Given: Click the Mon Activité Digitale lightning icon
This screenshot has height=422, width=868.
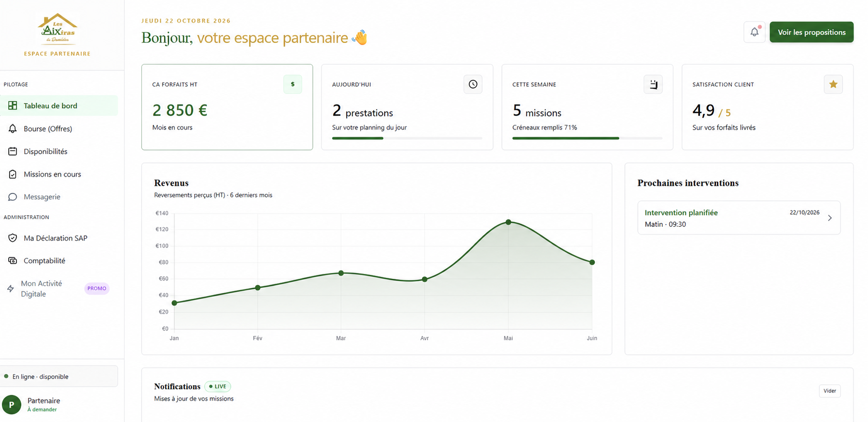Looking at the screenshot, I should (x=11, y=288).
